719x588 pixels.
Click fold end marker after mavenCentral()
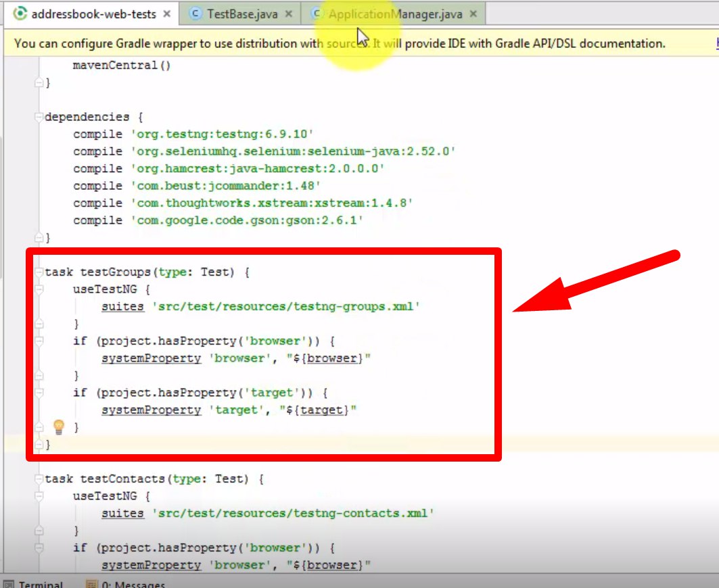pyautogui.click(x=39, y=82)
